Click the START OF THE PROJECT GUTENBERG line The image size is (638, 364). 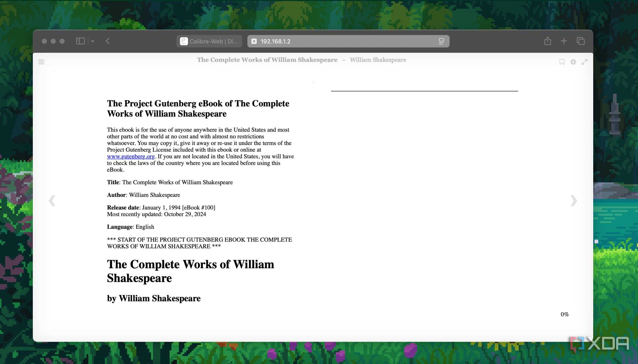pyautogui.click(x=199, y=243)
